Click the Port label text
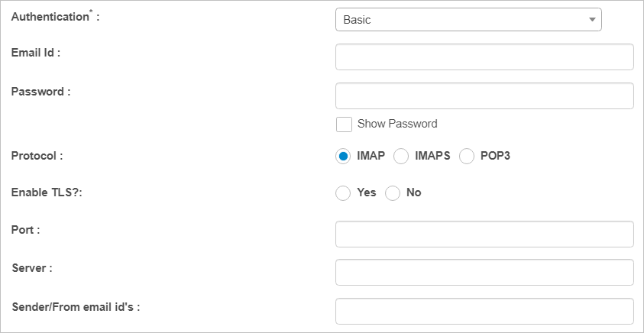The width and height of the screenshot is (644, 333). pos(26,230)
